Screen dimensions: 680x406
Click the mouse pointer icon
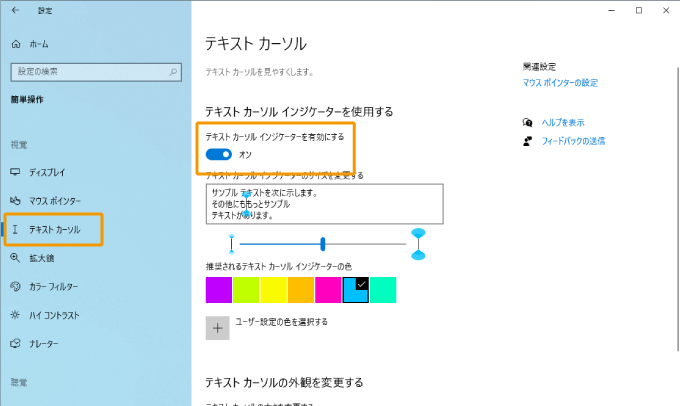15,200
